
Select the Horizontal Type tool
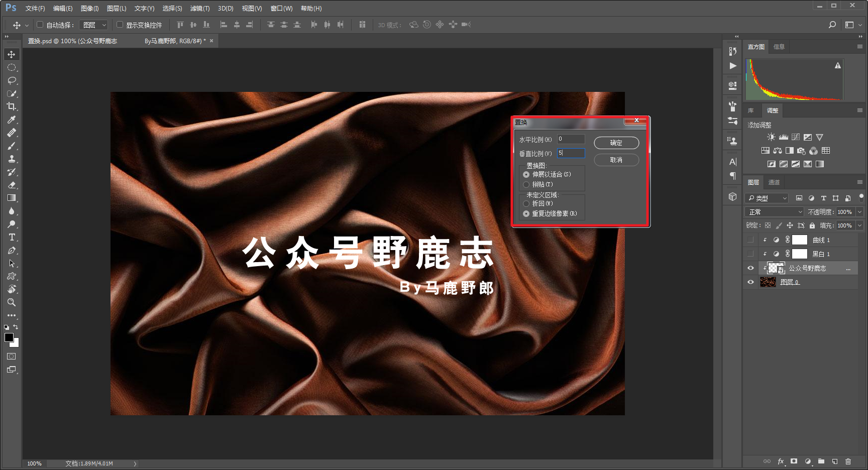(12, 237)
